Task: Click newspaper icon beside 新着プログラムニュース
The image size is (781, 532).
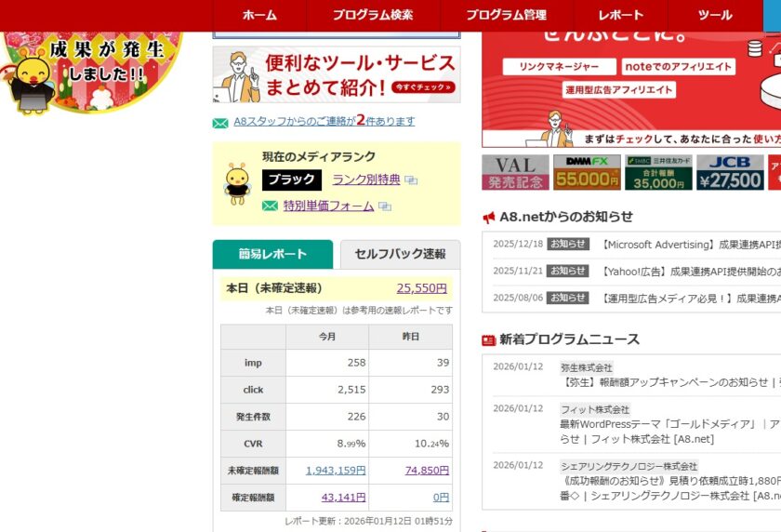Action: click(489, 340)
